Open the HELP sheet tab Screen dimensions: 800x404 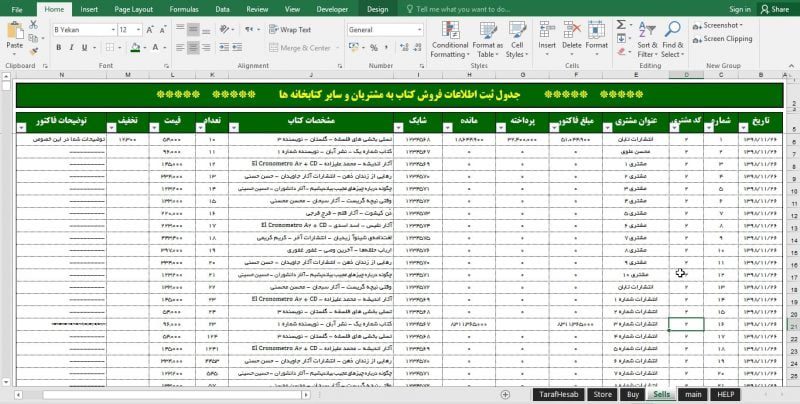tap(725, 394)
